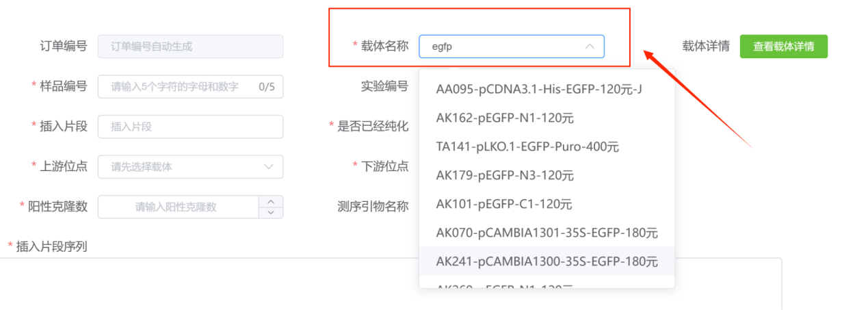Click the partially visible last vector option
Viewport: 868px width, 310px height.
[505, 285]
